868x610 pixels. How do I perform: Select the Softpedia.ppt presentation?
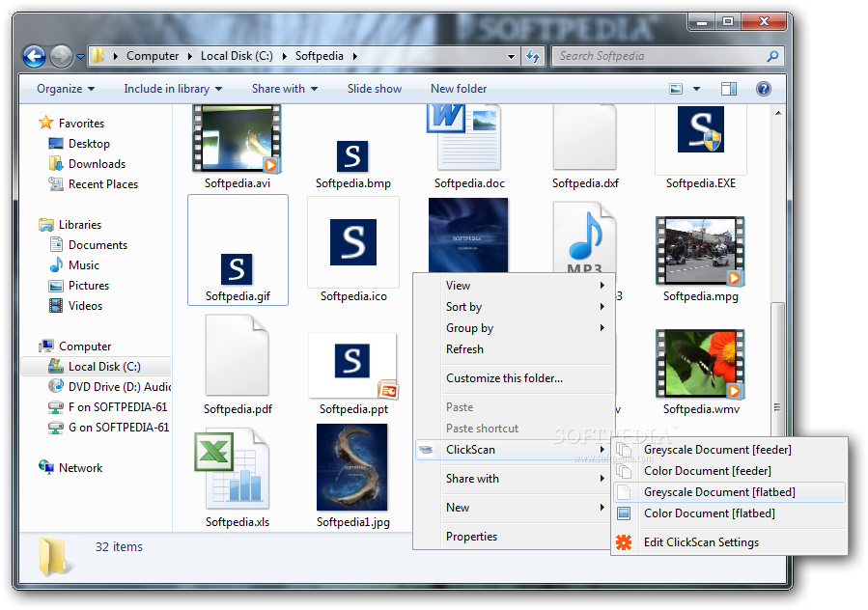tap(353, 374)
